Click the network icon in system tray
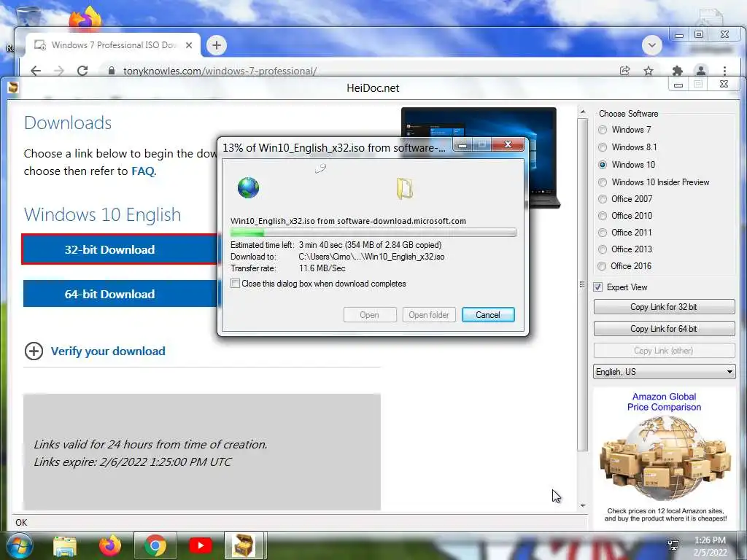This screenshot has height=560, width=747. coord(673,545)
